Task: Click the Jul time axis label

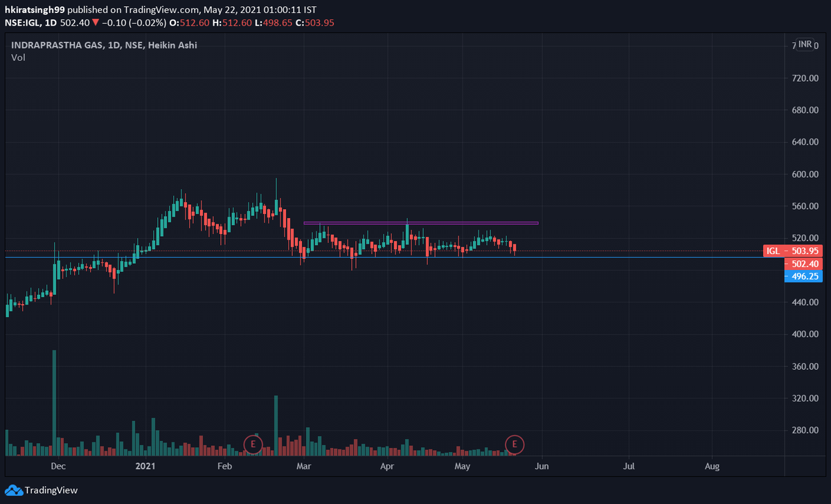Action: tap(629, 467)
